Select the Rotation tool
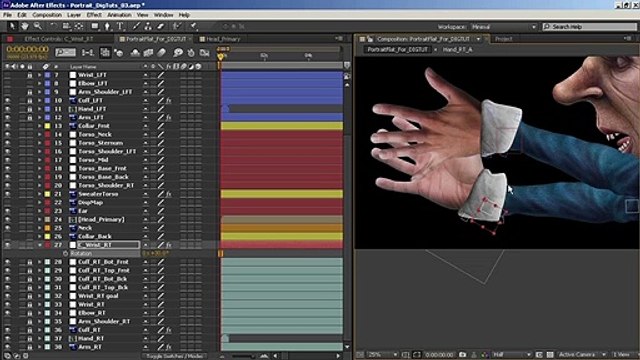This screenshot has width=640, height=360. pyautogui.click(x=54, y=27)
